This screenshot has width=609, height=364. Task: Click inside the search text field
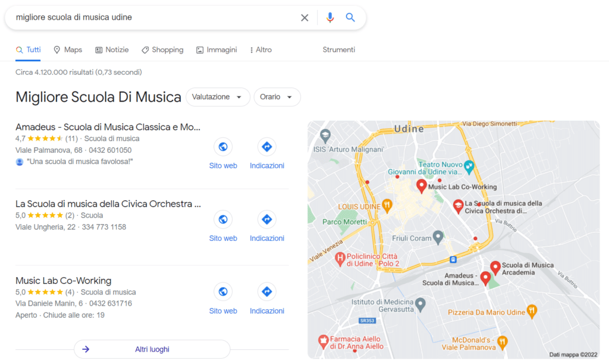coord(149,18)
